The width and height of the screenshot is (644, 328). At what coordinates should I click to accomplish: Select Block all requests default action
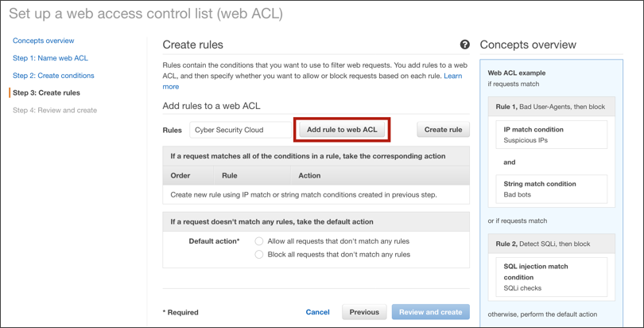[x=259, y=255]
